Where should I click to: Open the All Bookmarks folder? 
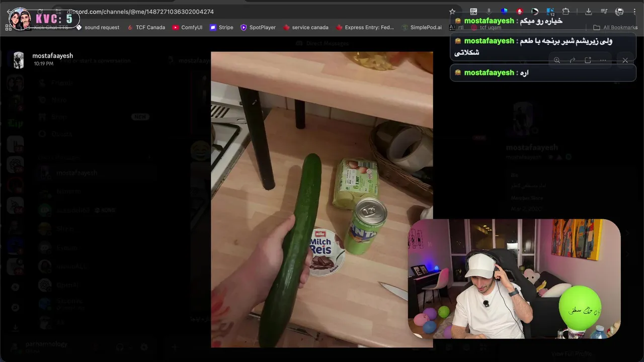click(x=615, y=28)
